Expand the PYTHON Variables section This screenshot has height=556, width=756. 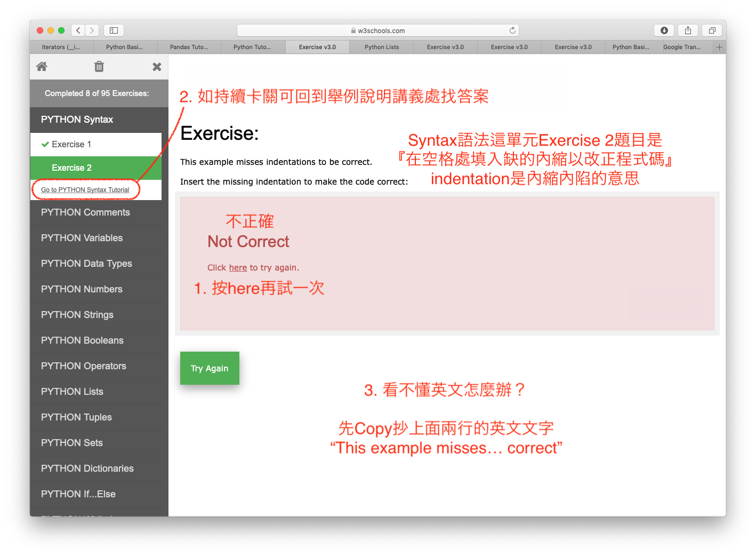tap(82, 238)
